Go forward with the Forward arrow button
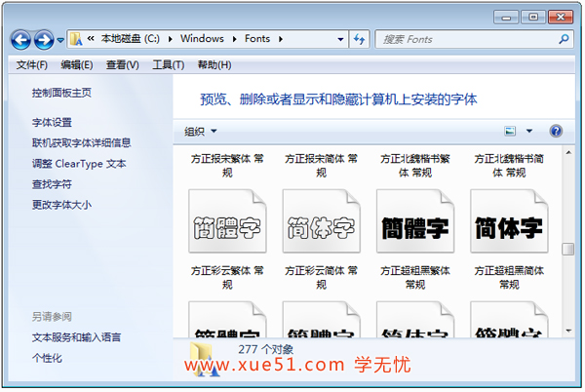This screenshot has width=585, height=392. click(44, 40)
